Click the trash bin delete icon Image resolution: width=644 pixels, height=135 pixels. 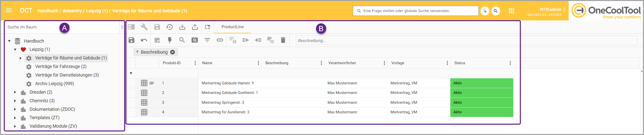283,40
